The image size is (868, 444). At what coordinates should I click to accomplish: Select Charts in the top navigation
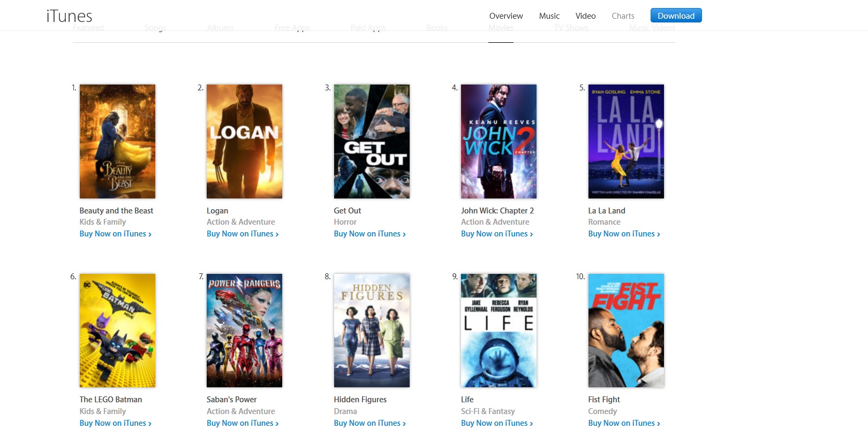coord(623,16)
